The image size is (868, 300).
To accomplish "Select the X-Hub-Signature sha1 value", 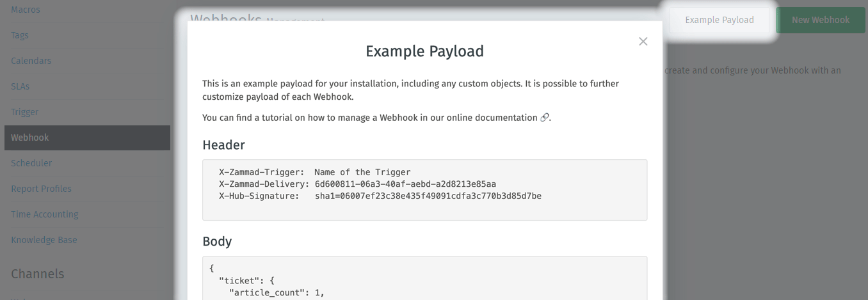I will click(428, 196).
